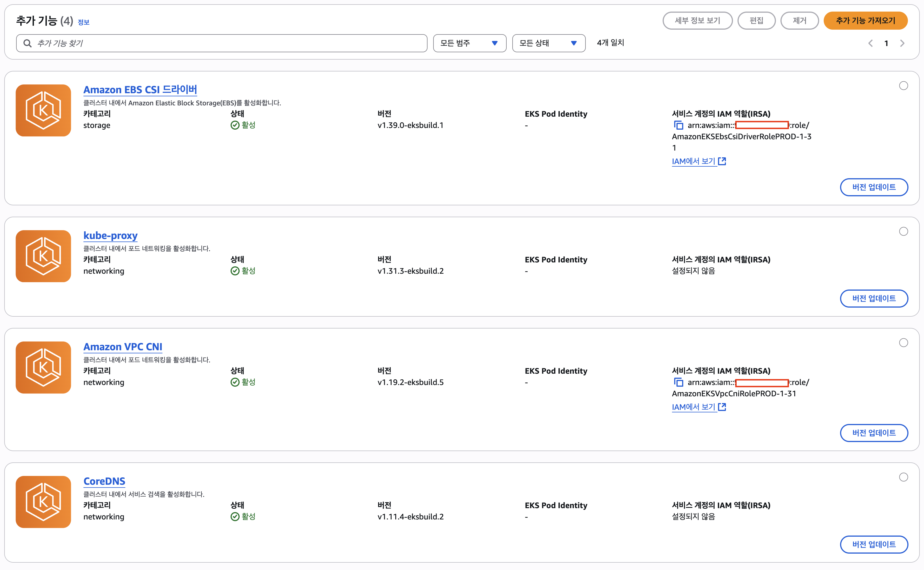The width and height of the screenshot is (924, 570).
Task: Click the 추가 기능 찾기 search field
Action: (222, 43)
